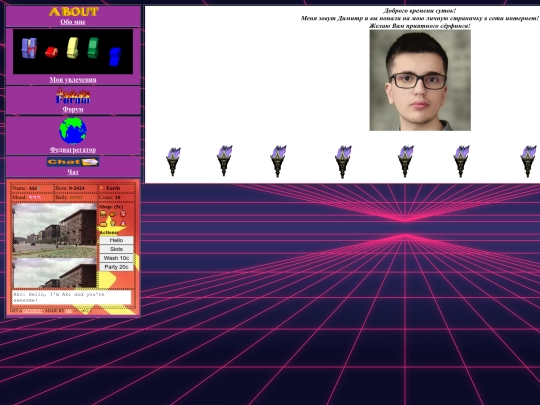Click the Chat banner image
The width and height of the screenshot is (540, 405).
(x=73, y=162)
